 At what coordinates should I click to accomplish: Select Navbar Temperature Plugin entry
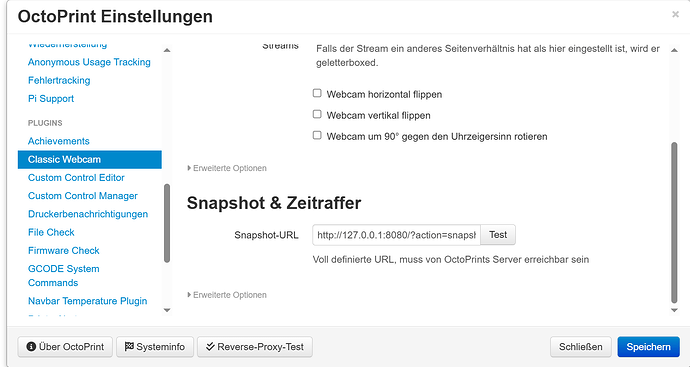click(x=88, y=301)
